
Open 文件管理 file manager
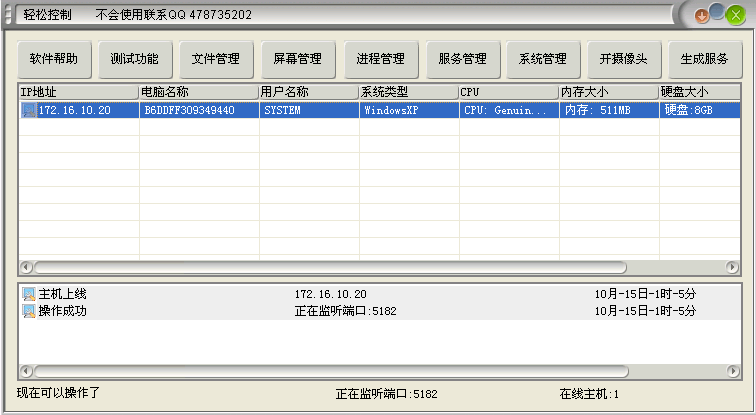[x=216, y=59]
